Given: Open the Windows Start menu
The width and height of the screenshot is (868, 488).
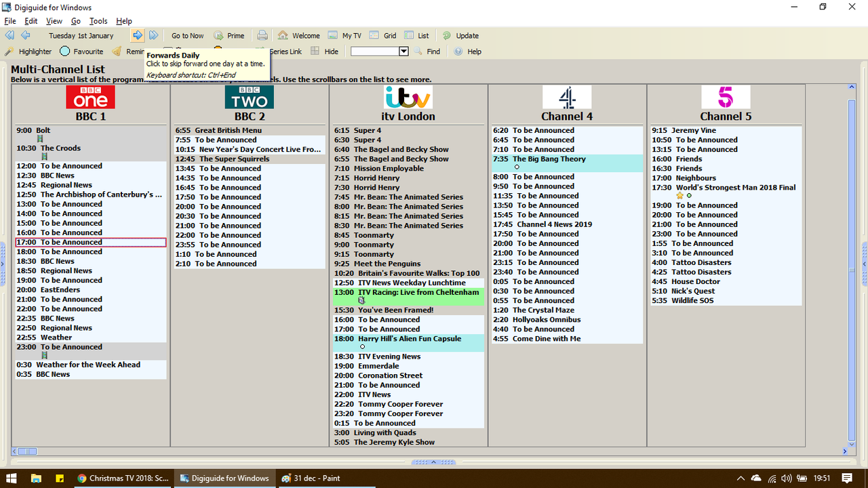Looking at the screenshot, I should [x=12, y=478].
